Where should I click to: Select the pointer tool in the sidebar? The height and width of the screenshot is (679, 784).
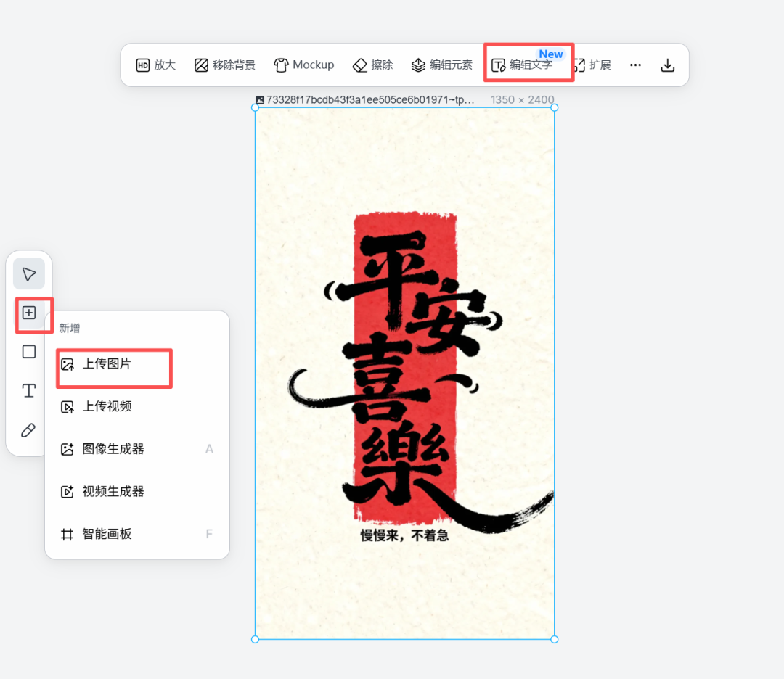click(x=28, y=273)
